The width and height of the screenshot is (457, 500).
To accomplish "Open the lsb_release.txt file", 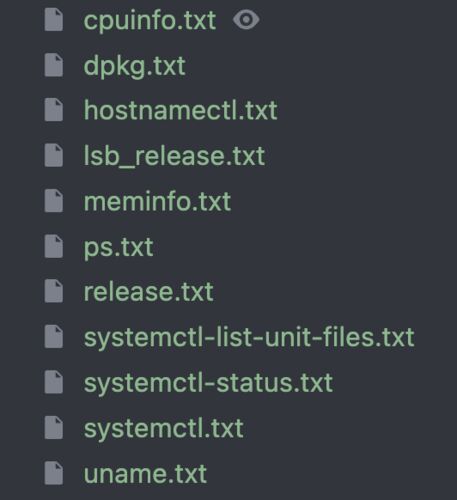I will click(174, 156).
